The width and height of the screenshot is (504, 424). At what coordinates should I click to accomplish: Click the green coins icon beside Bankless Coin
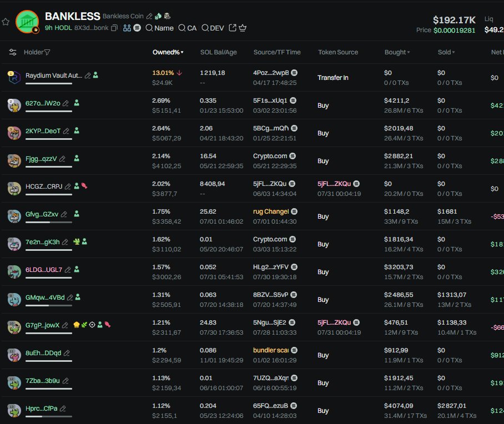pyautogui.click(x=158, y=16)
